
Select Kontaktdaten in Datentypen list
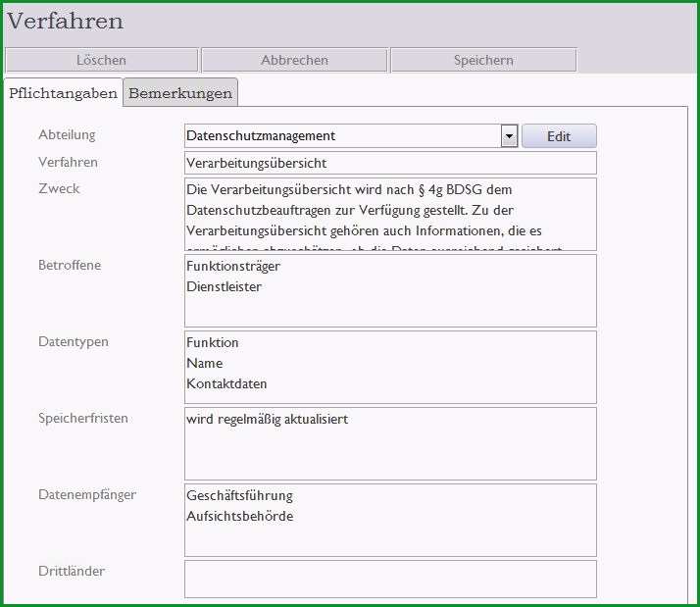[x=226, y=383]
